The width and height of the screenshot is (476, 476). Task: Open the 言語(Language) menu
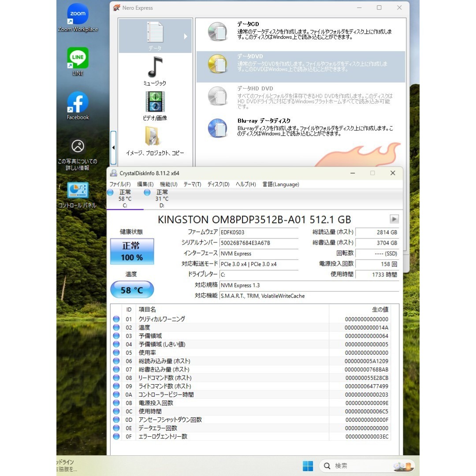pyautogui.click(x=280, y=184)
